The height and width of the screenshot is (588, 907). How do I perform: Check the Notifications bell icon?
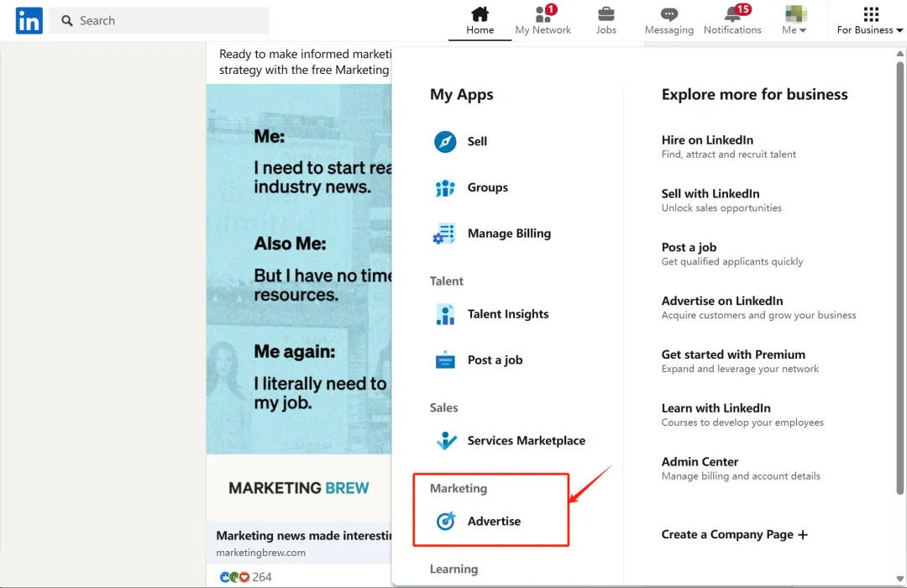[731, 15]
